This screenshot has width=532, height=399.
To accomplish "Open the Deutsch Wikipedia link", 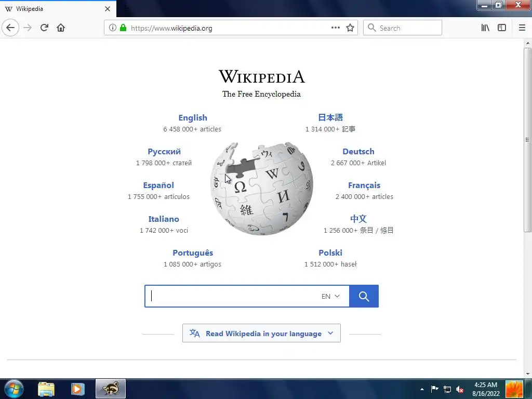I will tap(358, 152).
